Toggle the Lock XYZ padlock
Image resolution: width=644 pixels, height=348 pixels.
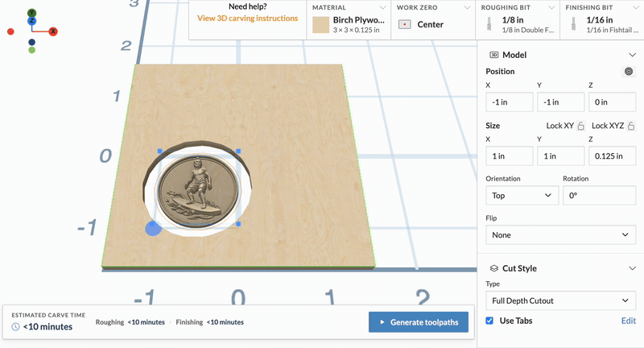point(631,126)
